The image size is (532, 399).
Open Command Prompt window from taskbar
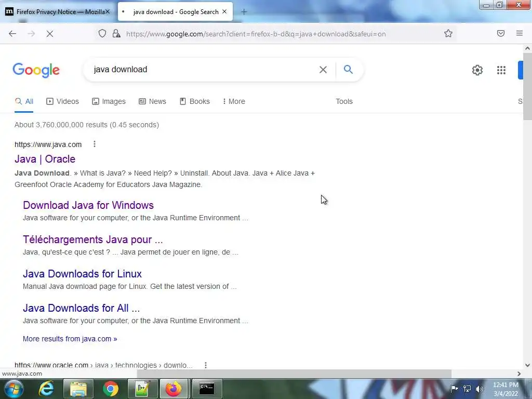pos(207,389)
